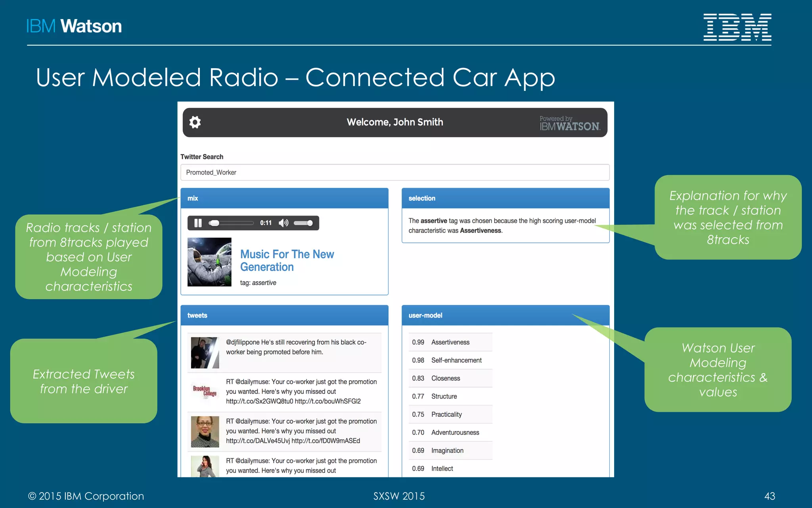
Task: Click the SXSW 2015 footer text
Action: pyautogui.click(x=399, y=496)
